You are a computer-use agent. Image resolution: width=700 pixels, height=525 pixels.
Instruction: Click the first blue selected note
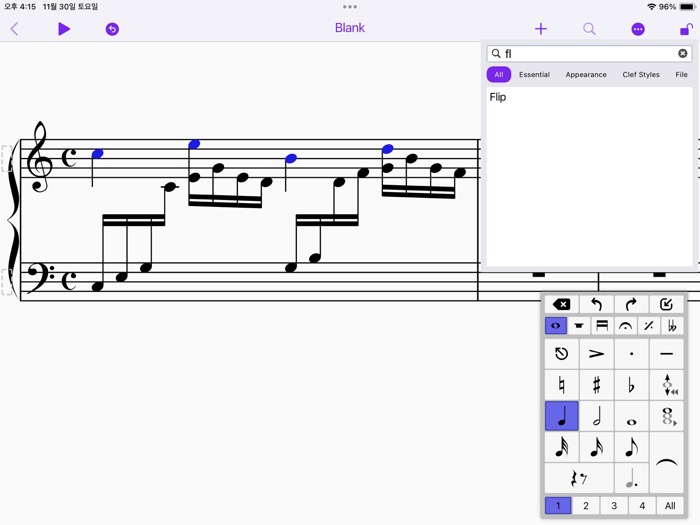click(97, 154)
